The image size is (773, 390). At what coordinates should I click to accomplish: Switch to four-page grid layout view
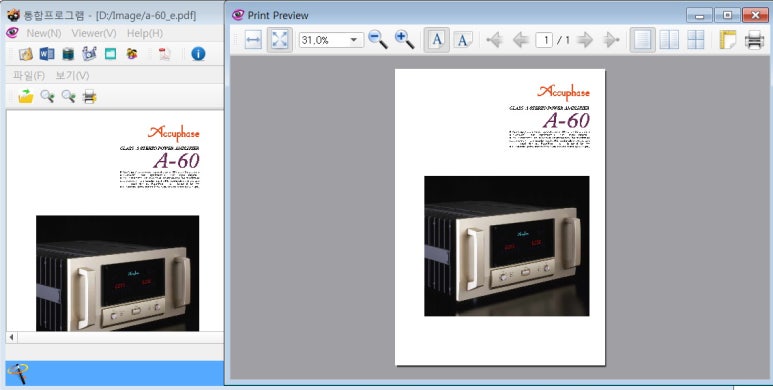[x=696, y=40]
